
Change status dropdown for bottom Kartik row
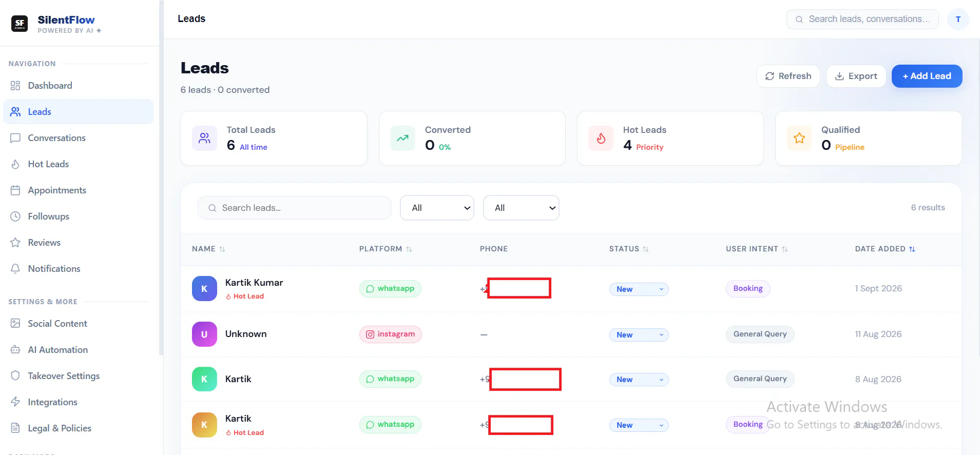click(x=639, y=425)
